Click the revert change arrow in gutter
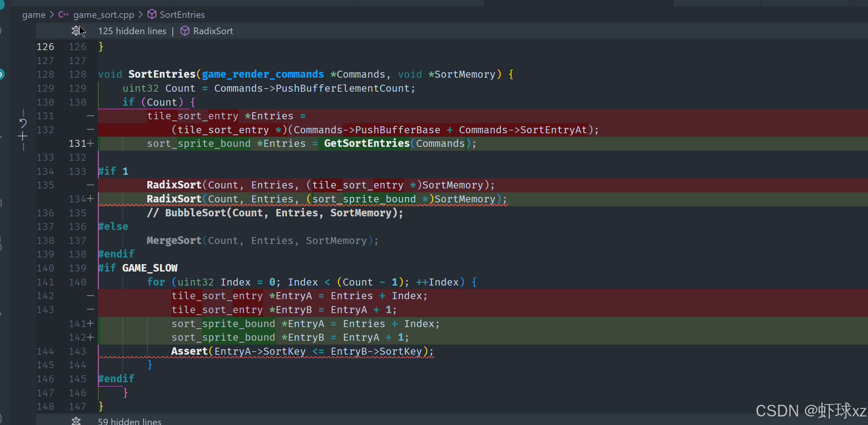The width and height of the screenshot is (868, 425). [23, 123]
